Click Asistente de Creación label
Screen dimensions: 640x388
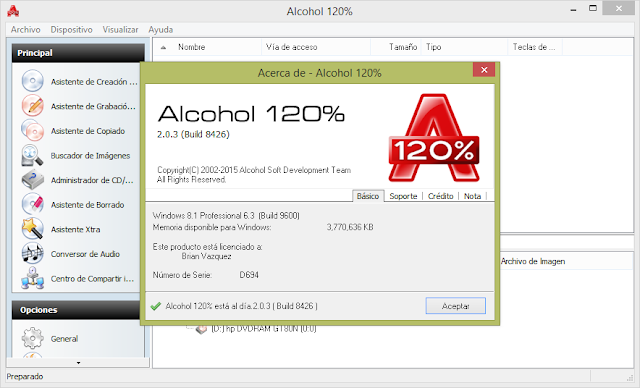point(94,82)
